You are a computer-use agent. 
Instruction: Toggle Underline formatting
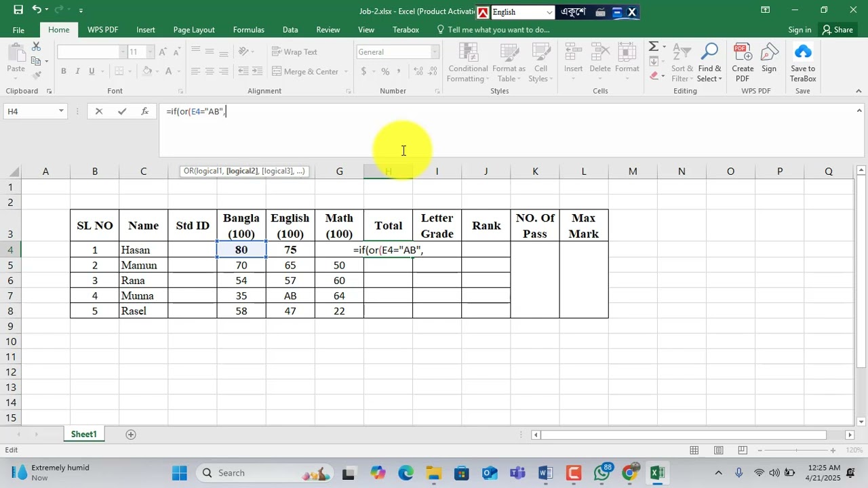pyautogui.click(x=92, y=71)
